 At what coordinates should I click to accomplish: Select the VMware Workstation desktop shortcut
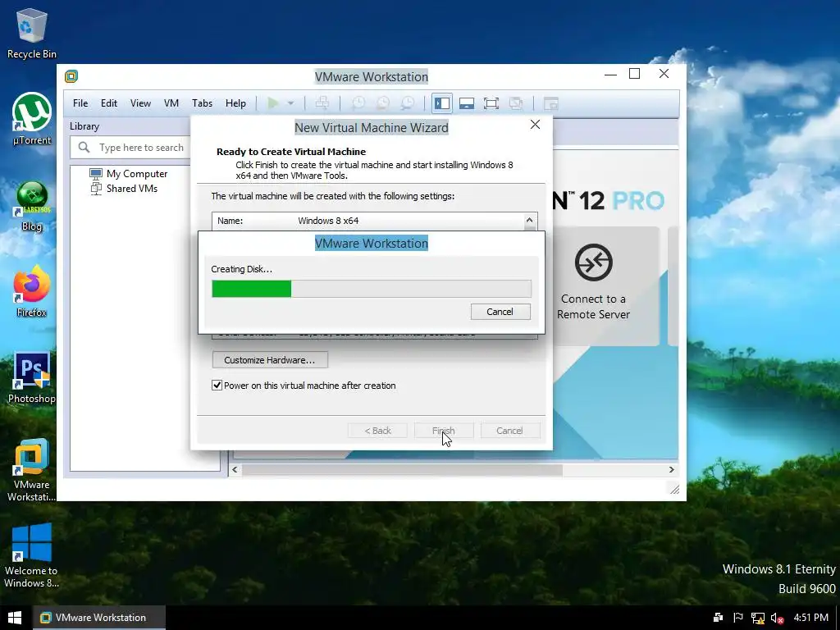[32, 470]
